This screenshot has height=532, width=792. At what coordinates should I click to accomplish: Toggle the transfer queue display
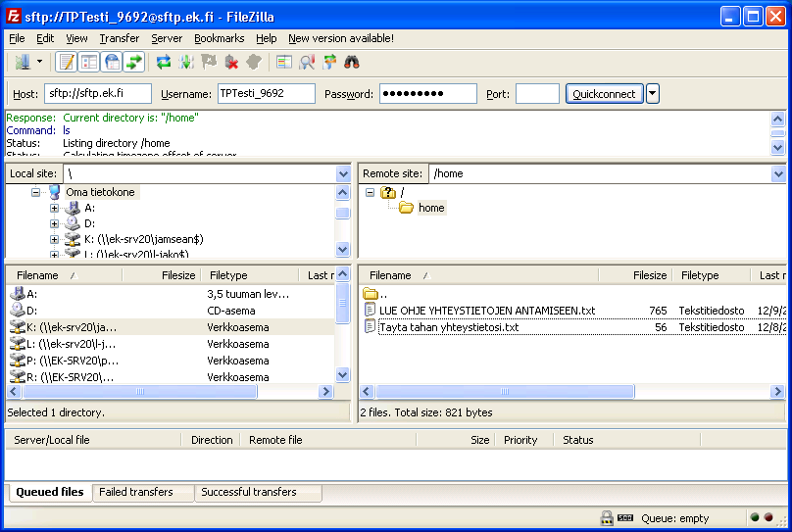pyautogui.click(x=135, y=63)
